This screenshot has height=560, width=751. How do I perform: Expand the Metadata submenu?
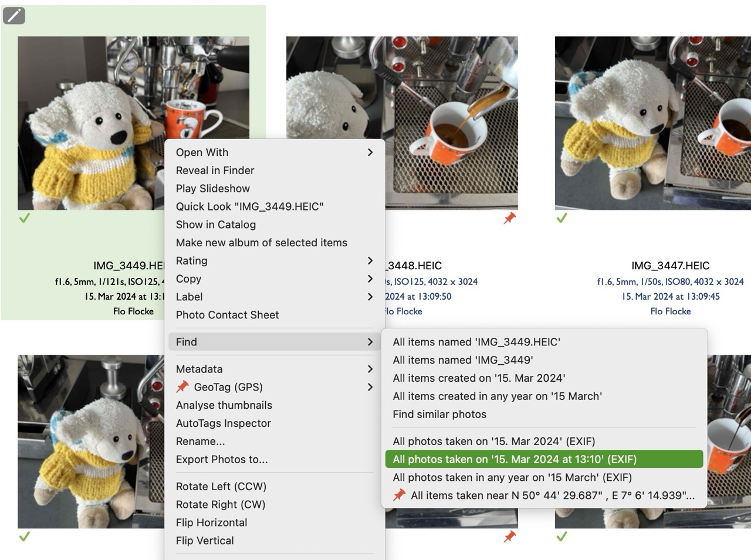click(x=370, y=369)
